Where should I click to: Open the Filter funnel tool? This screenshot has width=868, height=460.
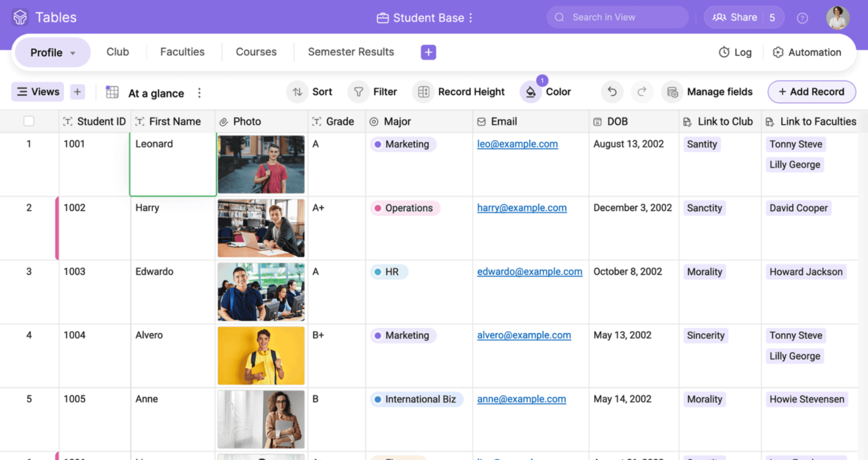point(373,92)
